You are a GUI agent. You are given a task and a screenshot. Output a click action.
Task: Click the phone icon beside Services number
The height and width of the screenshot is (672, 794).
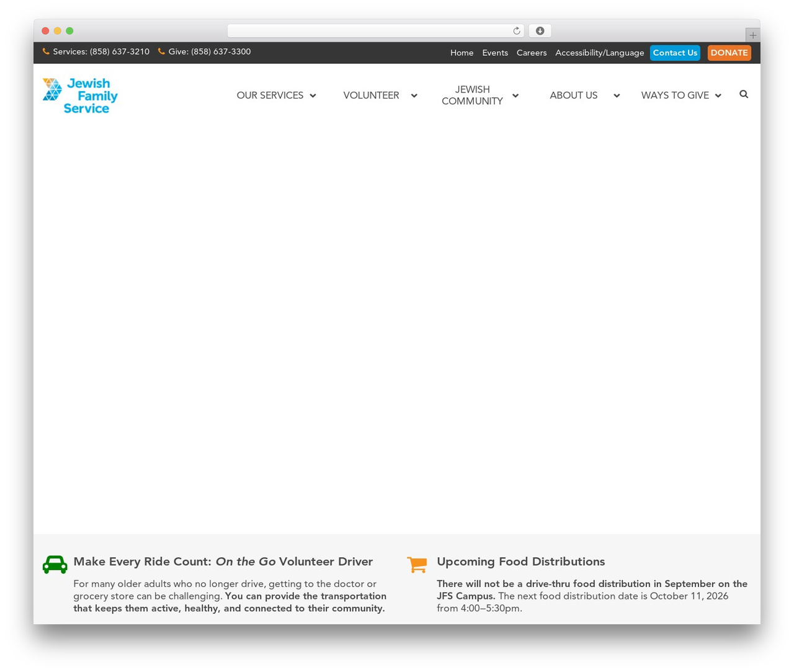[x=46, y=52]
